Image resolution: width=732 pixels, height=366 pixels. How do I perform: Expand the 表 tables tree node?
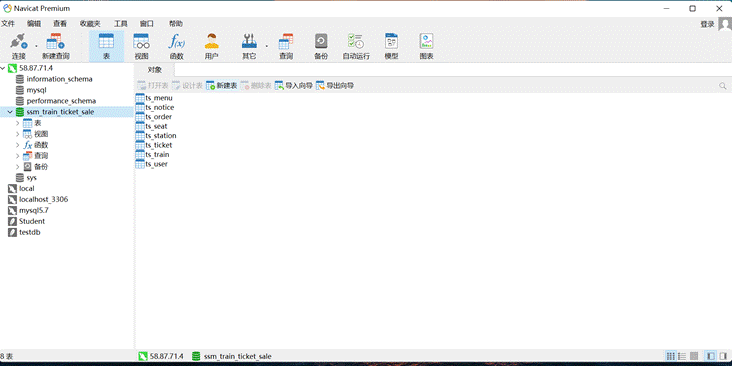coord(18,123)
